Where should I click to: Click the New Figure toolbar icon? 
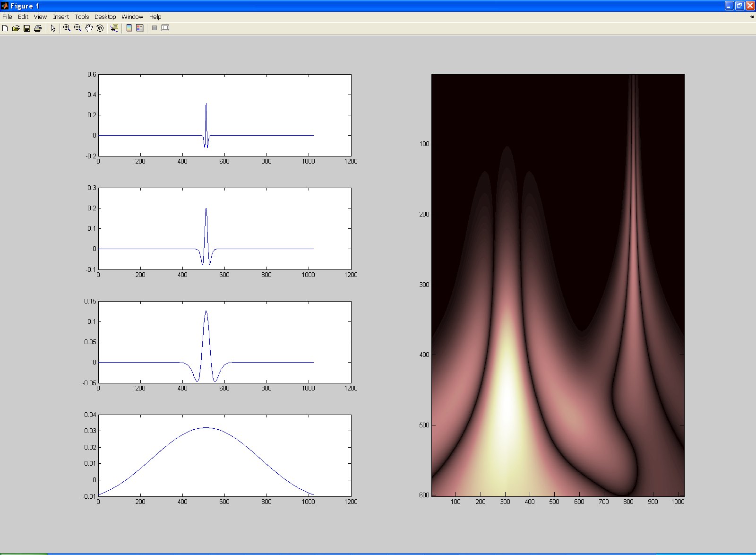pos(5,28)
